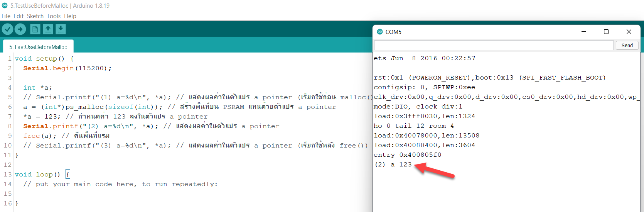Image resolution: width=644 pixels, height=212 pixels.
Task: Click the commented Serial.printf("(1) line
Action: tap(198, 97)
